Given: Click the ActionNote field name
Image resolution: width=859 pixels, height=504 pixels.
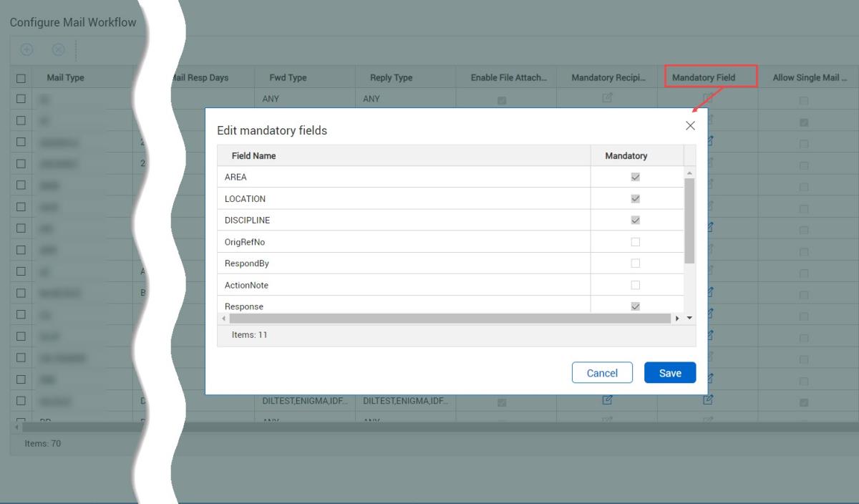Looking at the screenshot, I should [x=246, y=285].
